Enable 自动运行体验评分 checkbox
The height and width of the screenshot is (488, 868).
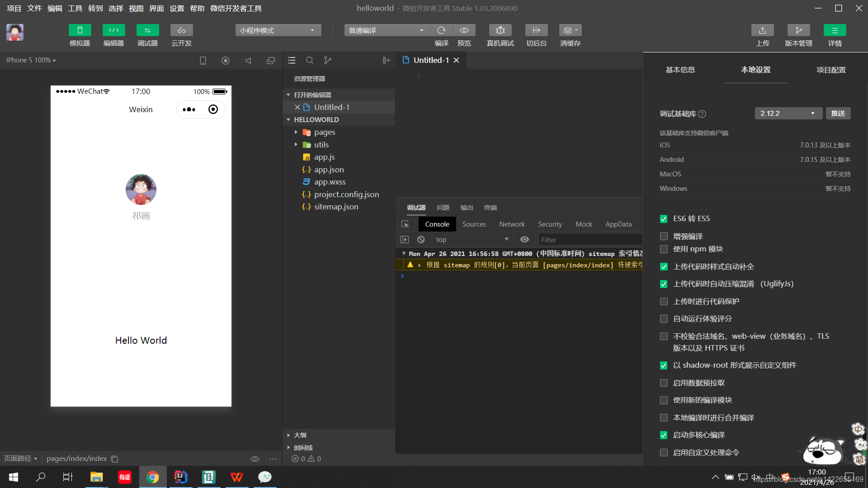coord(664,319)
